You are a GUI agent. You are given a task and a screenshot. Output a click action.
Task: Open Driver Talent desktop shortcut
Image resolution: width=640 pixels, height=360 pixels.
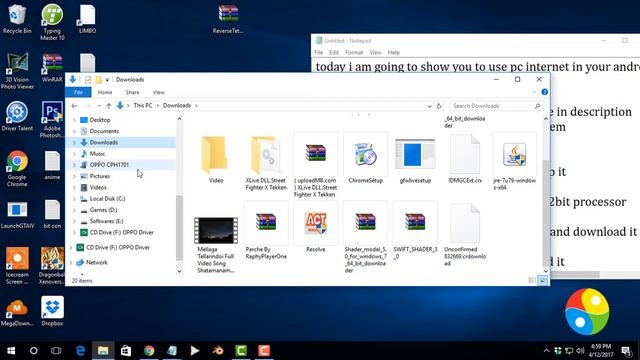17,116
